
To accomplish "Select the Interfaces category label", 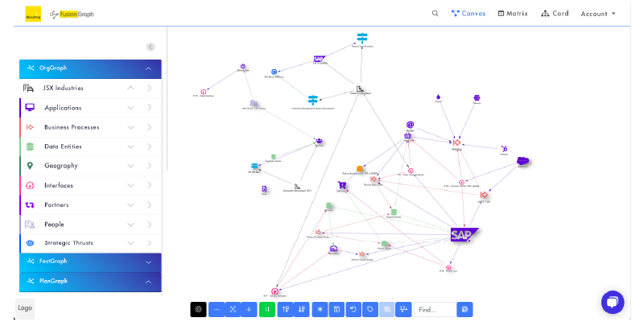I will [59, 186].
